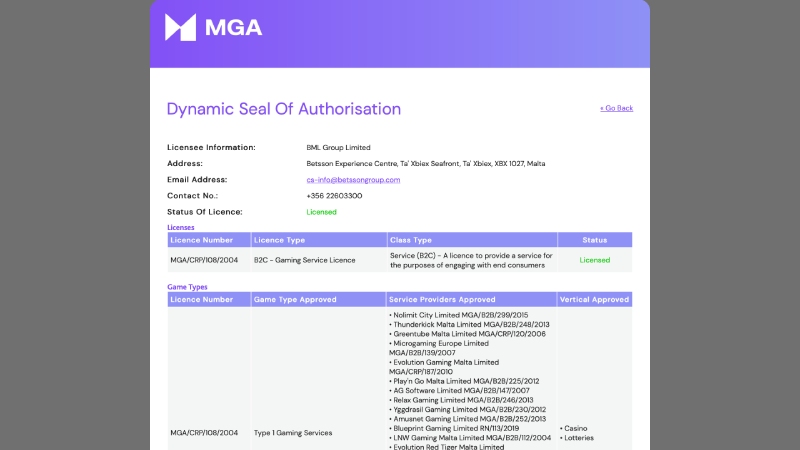Click the Licenses section label

coord(181,228)
